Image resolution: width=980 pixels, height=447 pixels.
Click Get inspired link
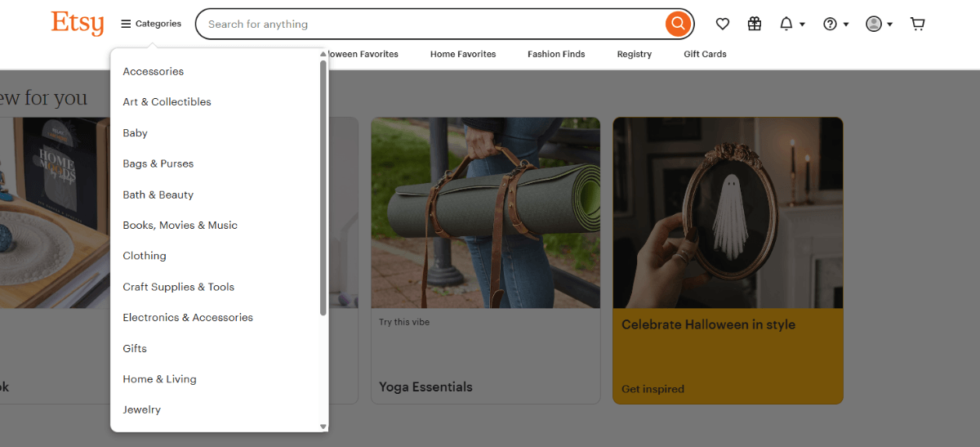(653, 389)
